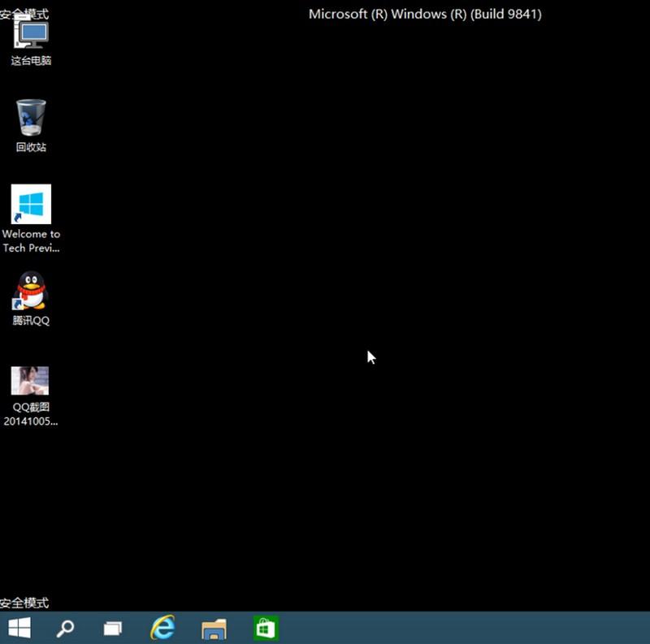This screenshot has width=650, height=644.
Task: Click the "QQ截图 20141005..." file name label
Action: point(31,414)
